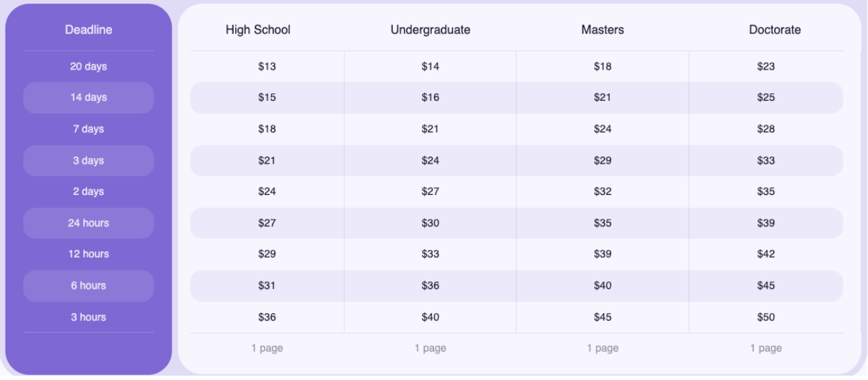
Task: Click the $16 Undergraduate price cell
Action: pos(431,97)
